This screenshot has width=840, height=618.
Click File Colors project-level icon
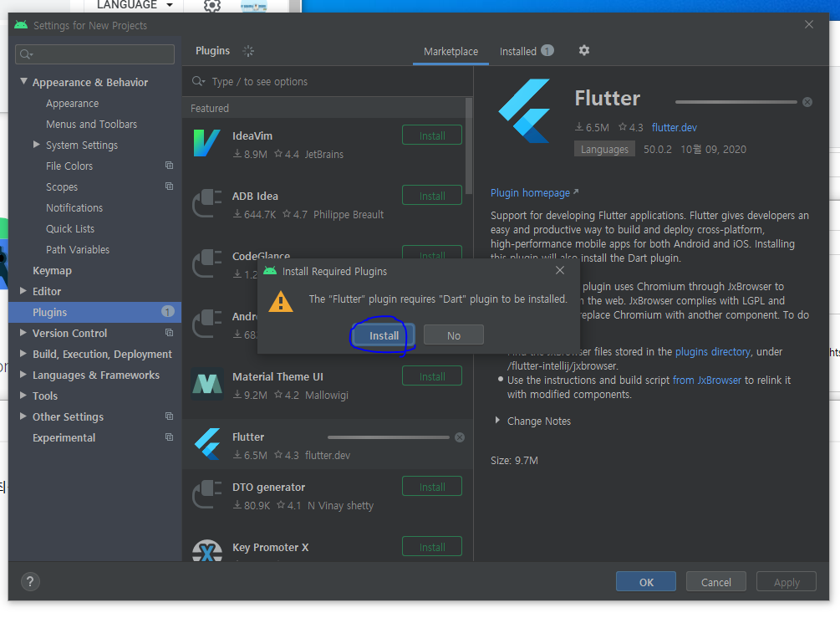coord(170,165)
